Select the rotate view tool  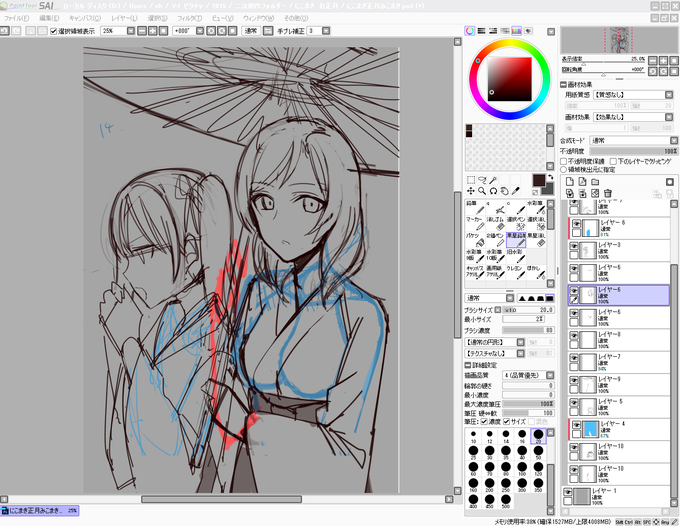click(x=493, y=191)
